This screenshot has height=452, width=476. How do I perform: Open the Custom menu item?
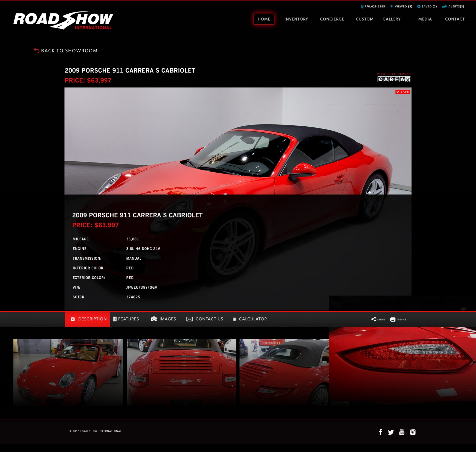click(x=364, y=19)
